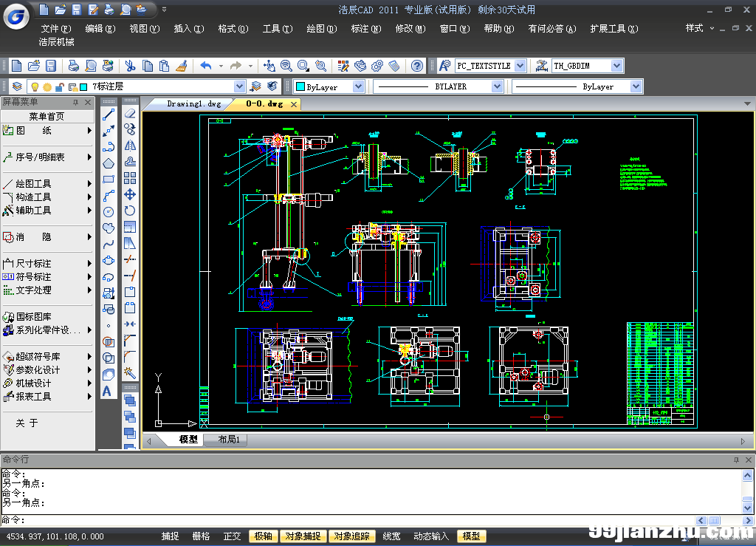Select the Line drawing tool
This screenshot has width=756, height=546.
109,115
